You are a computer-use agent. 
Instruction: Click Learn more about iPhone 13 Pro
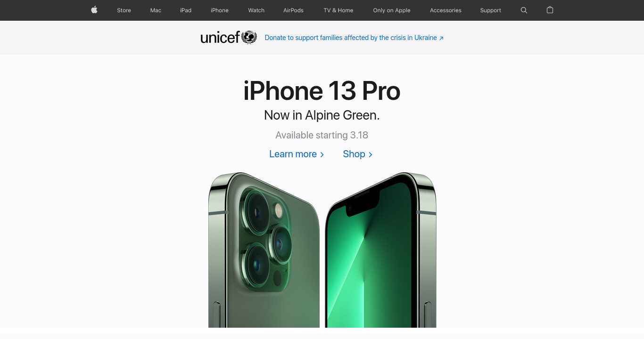click(x=297, y=154)
